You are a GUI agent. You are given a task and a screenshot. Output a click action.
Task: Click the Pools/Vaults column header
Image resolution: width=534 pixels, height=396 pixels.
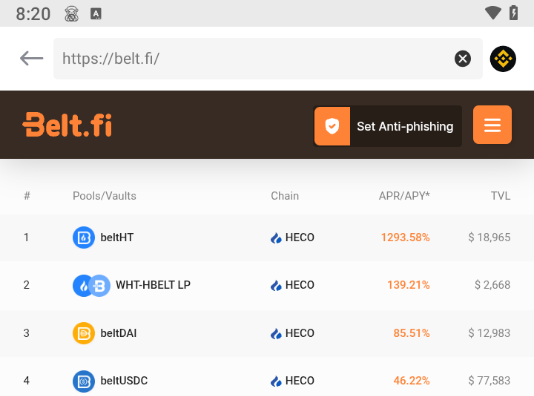tap(105, 196)
